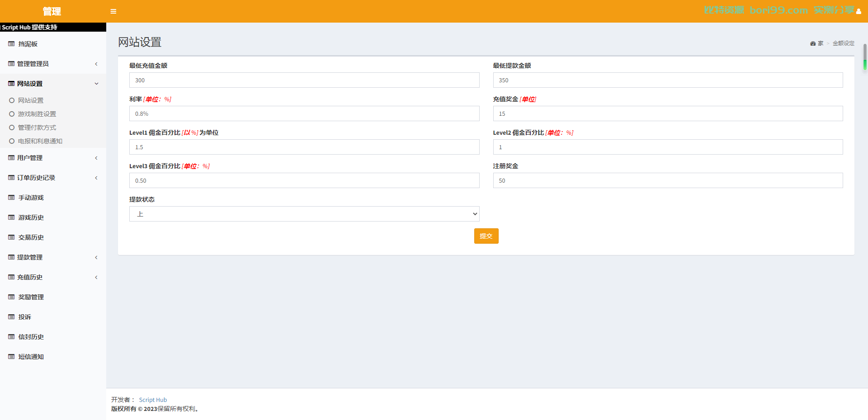The image size is (868, 420).
Task: Click the home icon in breadcrumb
Action: (x=813, y=43)
